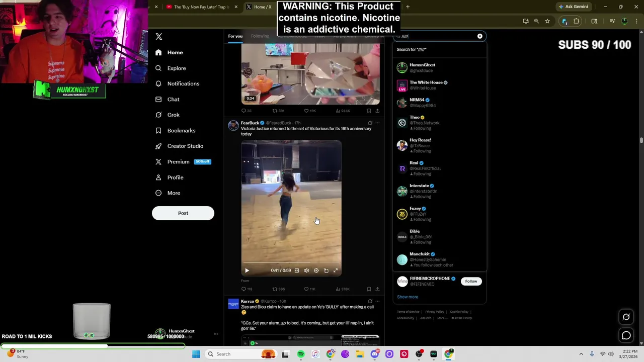Play the Victoria Justice video
Viewport: 644px width, 362px height.
247,270
